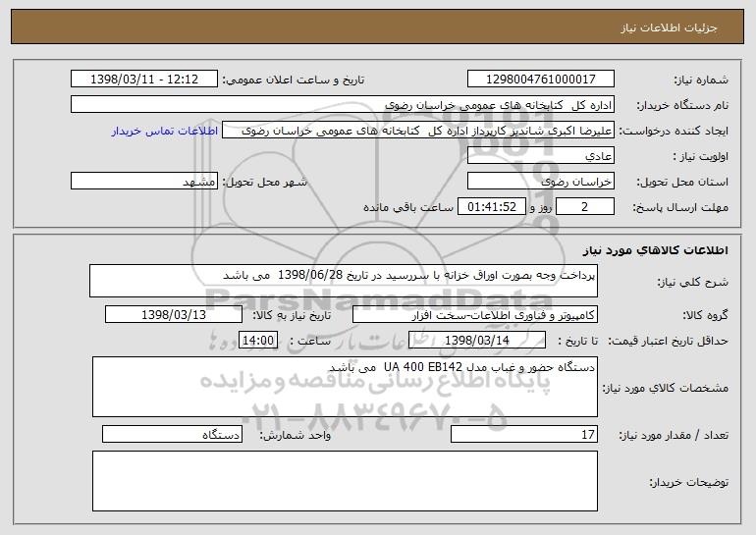Click the تاریخ و ساعت اعلان عمومی label
The image size is (756, 535).
pos(294,80)
